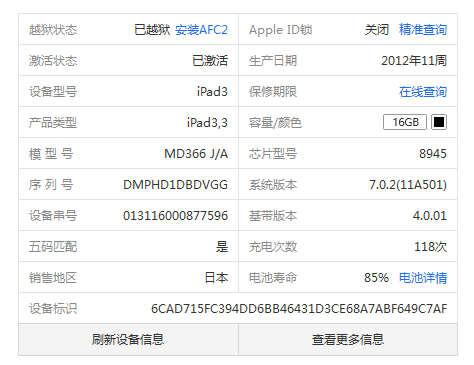
Task: Open the 电池详情 link
Action: [x=423, y=278]
